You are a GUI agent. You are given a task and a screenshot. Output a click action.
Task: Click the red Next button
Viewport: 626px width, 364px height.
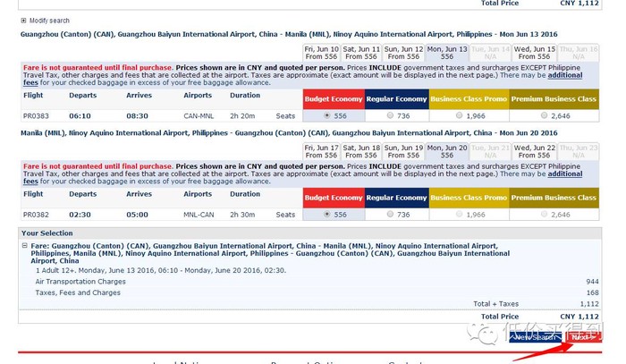(581, 337)
